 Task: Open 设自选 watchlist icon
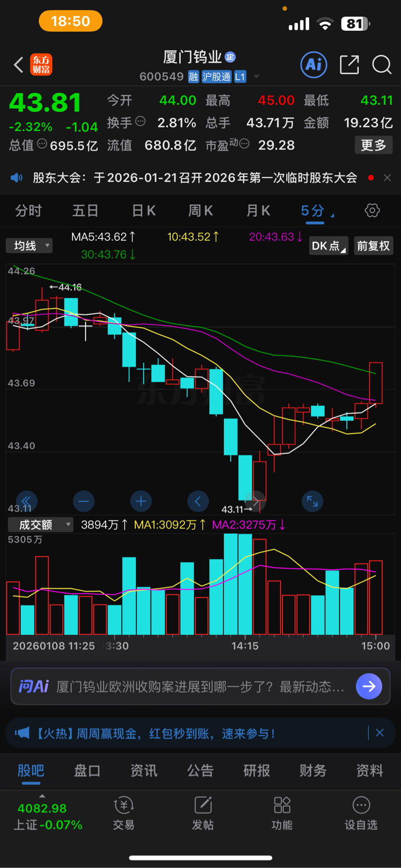coord(361,814)
